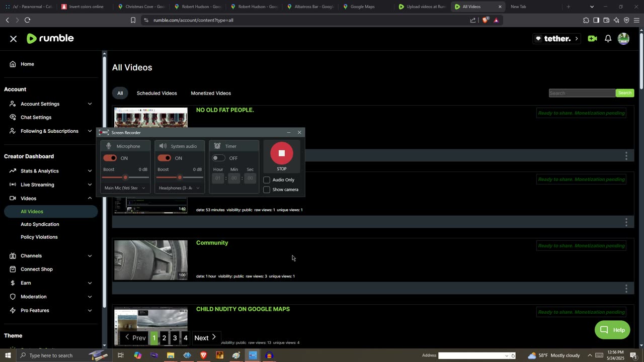Click the Brave shields icon

click(485, 20)
